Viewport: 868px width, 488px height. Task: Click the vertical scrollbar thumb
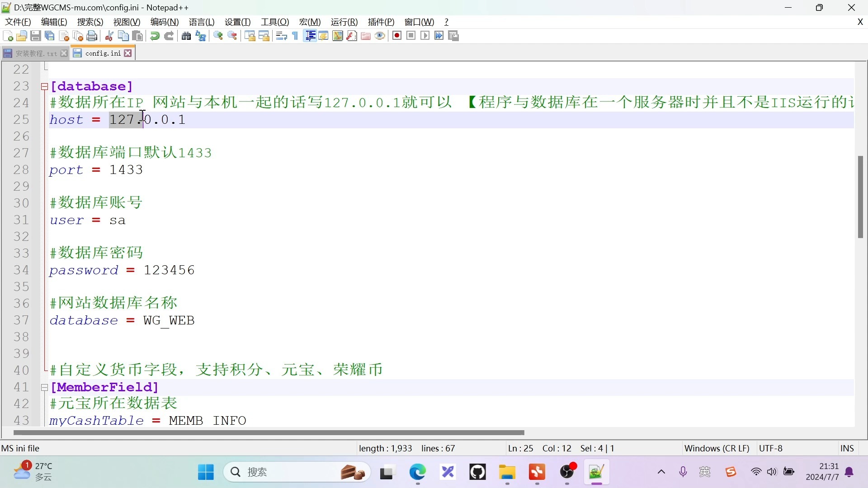pyautogui.click(x=860, y=197)
